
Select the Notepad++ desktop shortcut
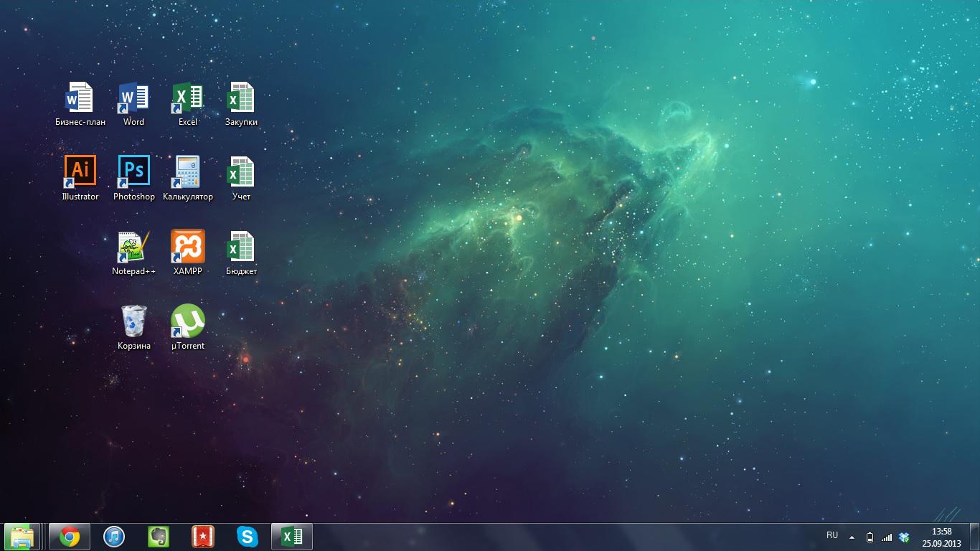133,253
